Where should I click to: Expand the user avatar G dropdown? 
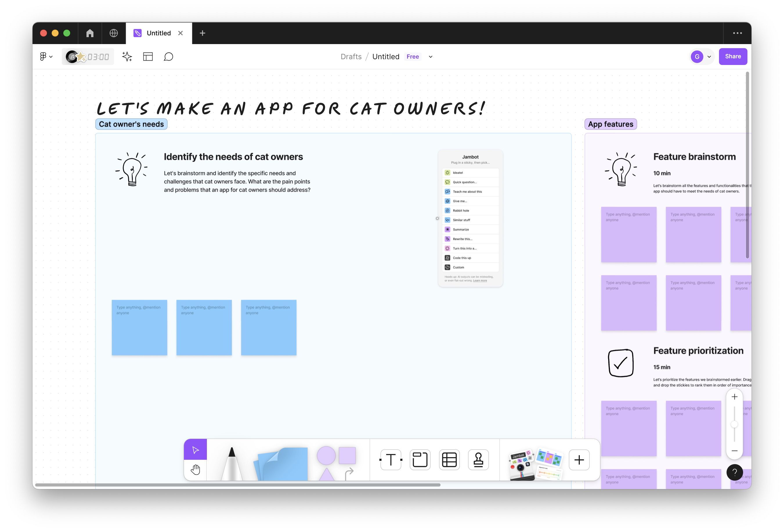pos(709,57)
